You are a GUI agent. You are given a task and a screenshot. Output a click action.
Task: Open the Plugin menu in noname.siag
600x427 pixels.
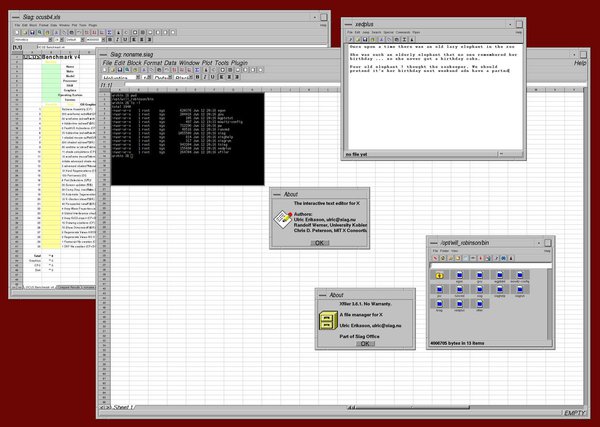pos(239,63)
